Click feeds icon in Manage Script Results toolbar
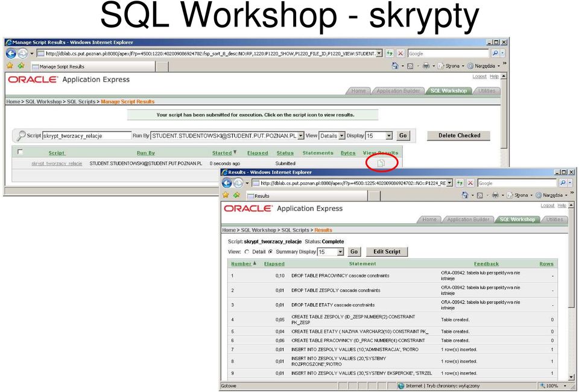Viewport: 579px width, 392px height. 410,66
